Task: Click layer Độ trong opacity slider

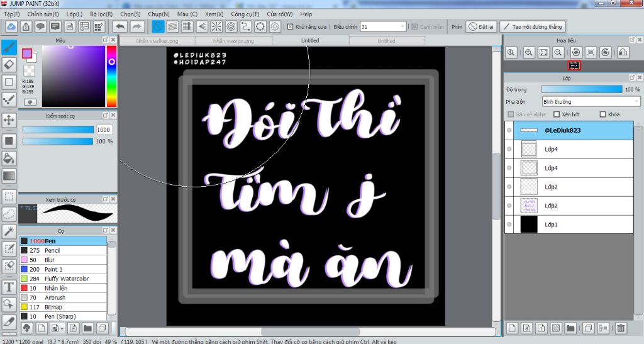Action: coord(582,89)
